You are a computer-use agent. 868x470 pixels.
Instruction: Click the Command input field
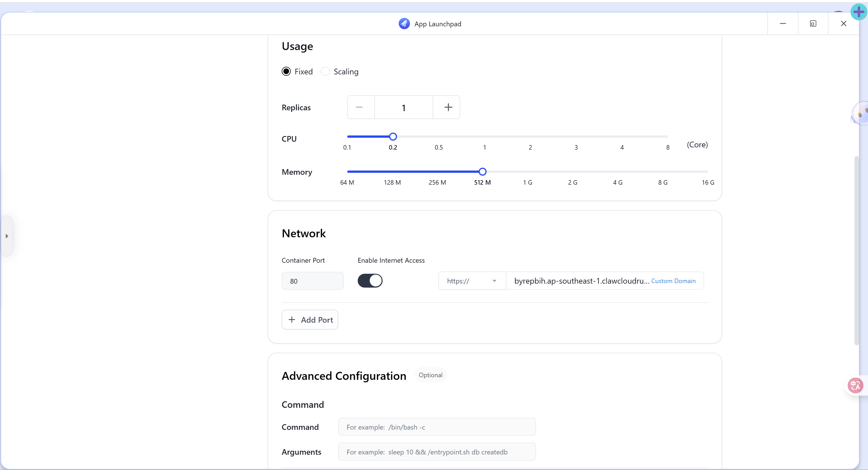pos(437,427)
